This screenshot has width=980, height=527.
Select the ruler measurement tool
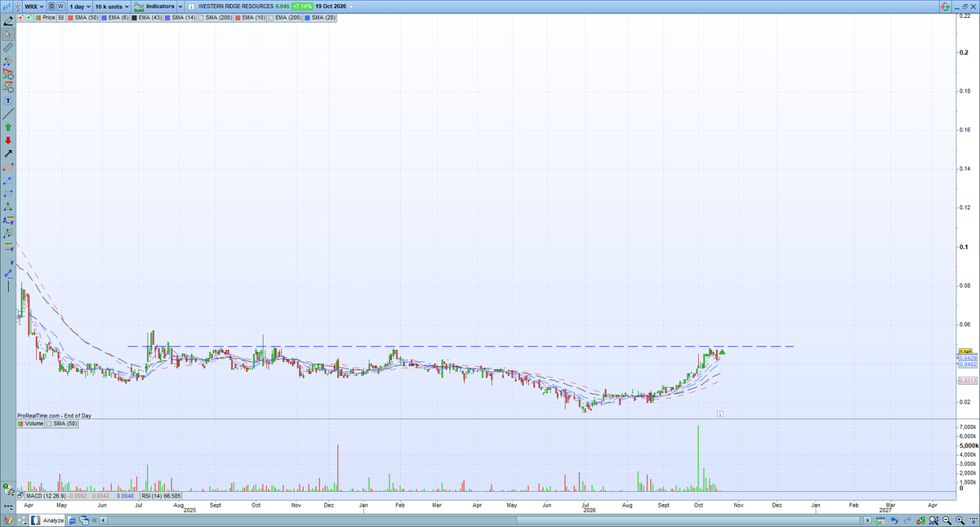point(8,47)
